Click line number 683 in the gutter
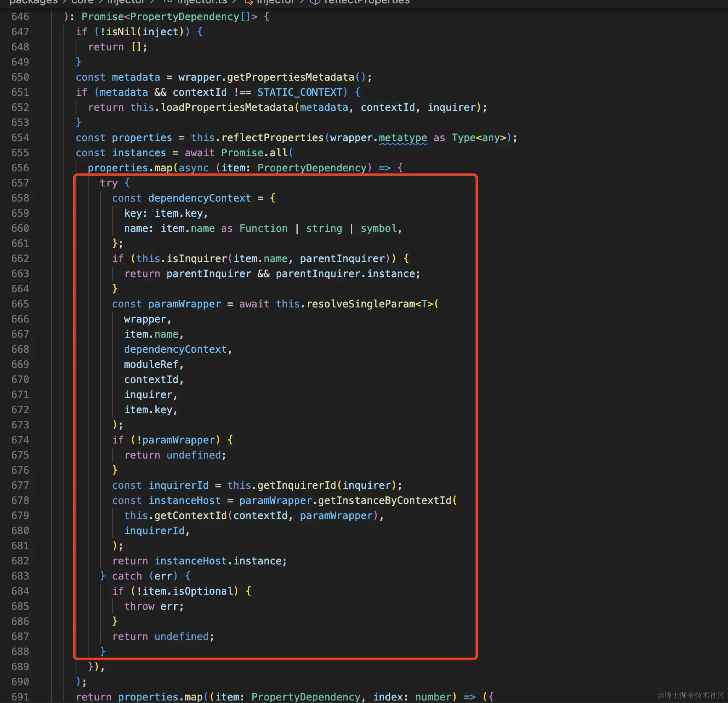728x703 pixels. coord(20,576)
